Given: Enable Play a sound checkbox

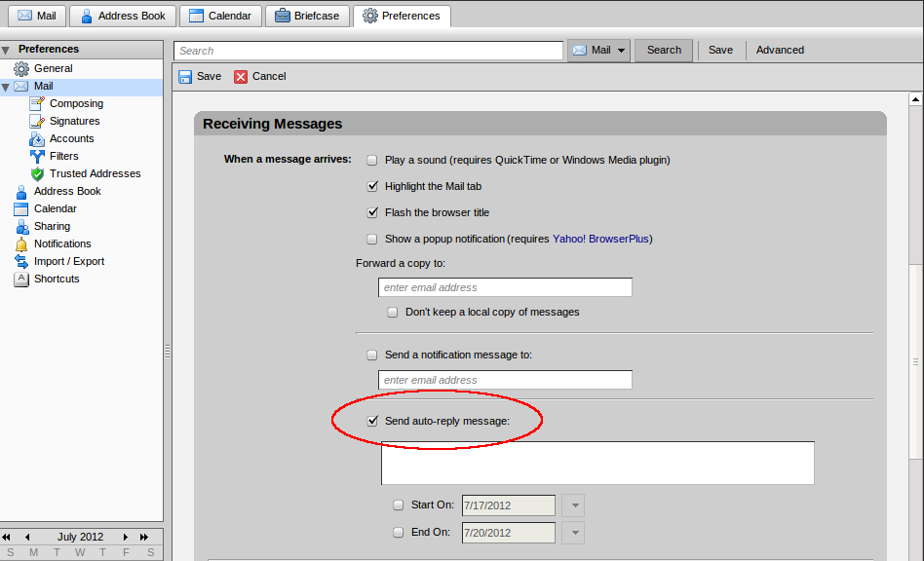Looking at the screenshot, I should pos(371,160).
